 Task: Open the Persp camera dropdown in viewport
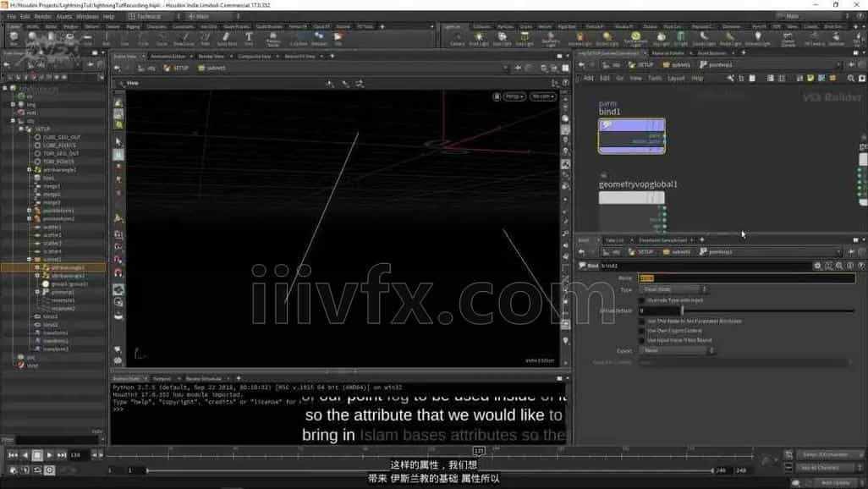tap(514, 96)
